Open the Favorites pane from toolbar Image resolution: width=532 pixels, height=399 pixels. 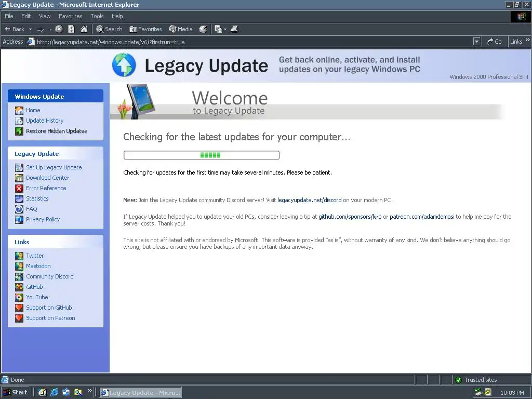pyautogui.click(x=145, y=29)
